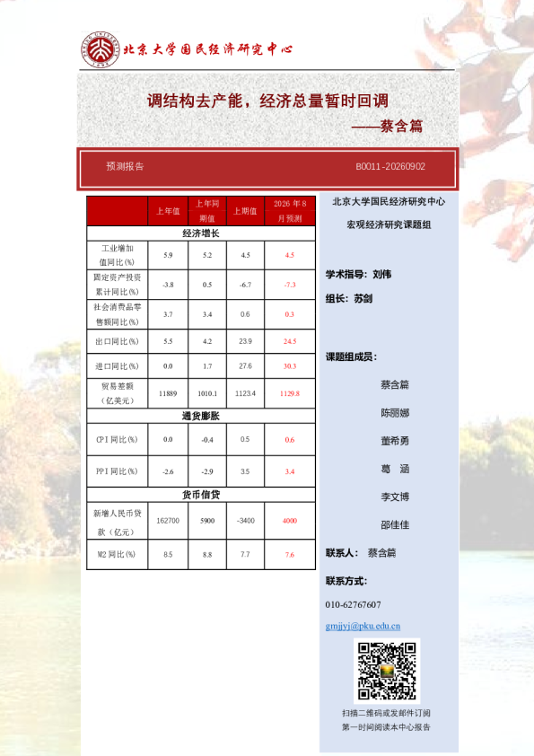Click the value 5.9 in the industrial row
This screenshot has height=756, width=534.
pos(168,255)
